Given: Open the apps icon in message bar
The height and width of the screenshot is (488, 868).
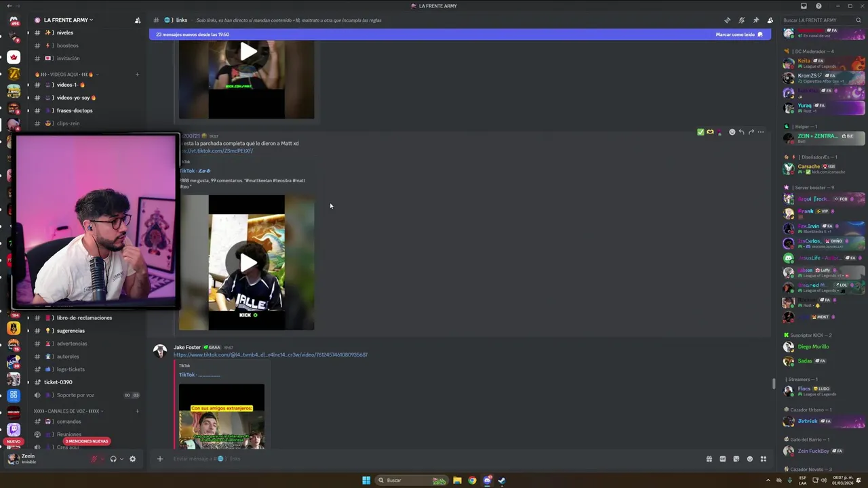Looking at the screenshot, I should (x=763, y=459).
